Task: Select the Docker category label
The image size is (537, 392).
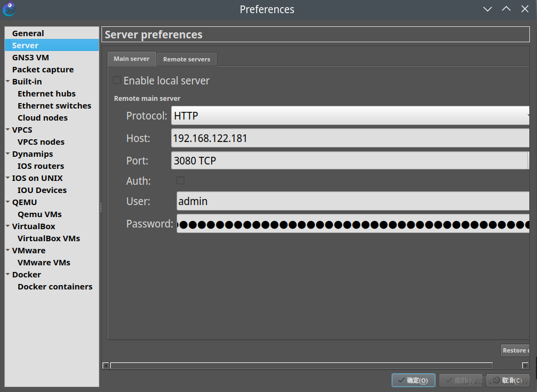Action: (27, 275)
